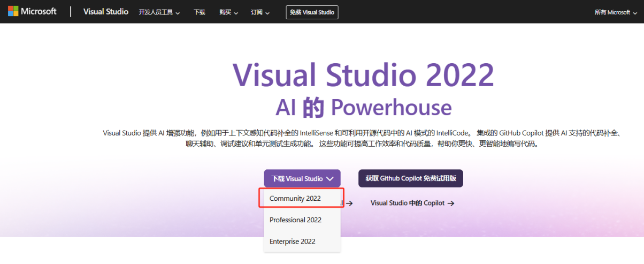Click 获取 Github Copilot 免费试用版 button
The image size is (644, 264).
click(x=411, y=179)
